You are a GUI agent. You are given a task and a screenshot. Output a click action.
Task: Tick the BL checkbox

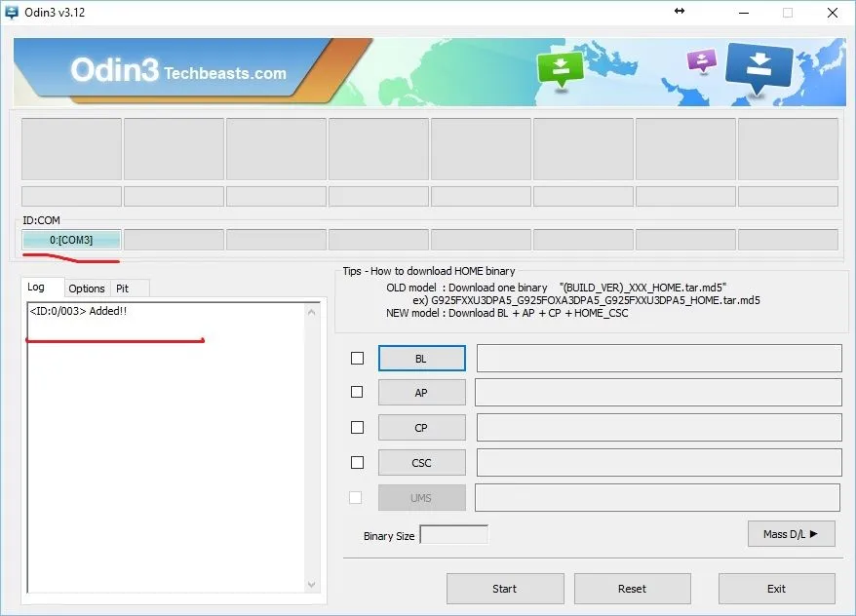357,358
